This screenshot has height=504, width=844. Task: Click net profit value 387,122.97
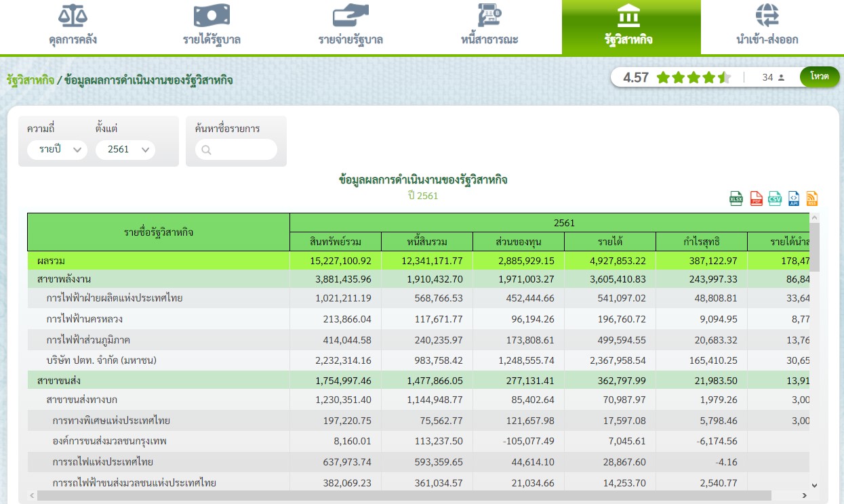[x=713, y=260]
